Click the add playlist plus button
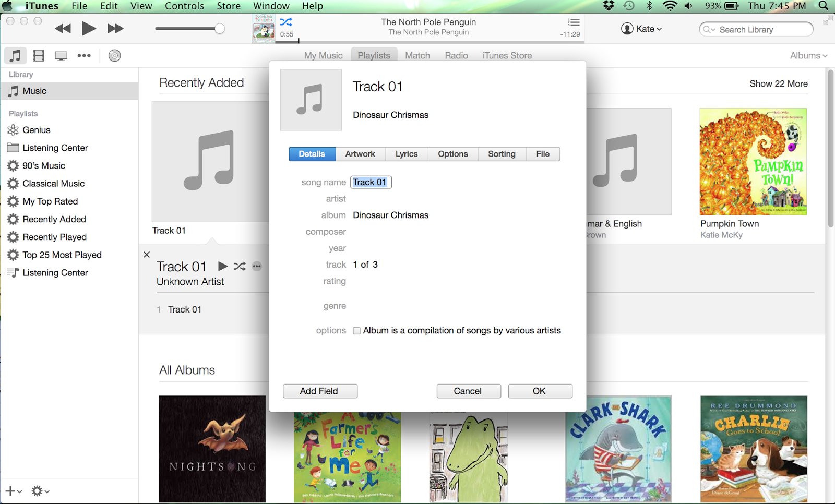 tap(13, 491)
